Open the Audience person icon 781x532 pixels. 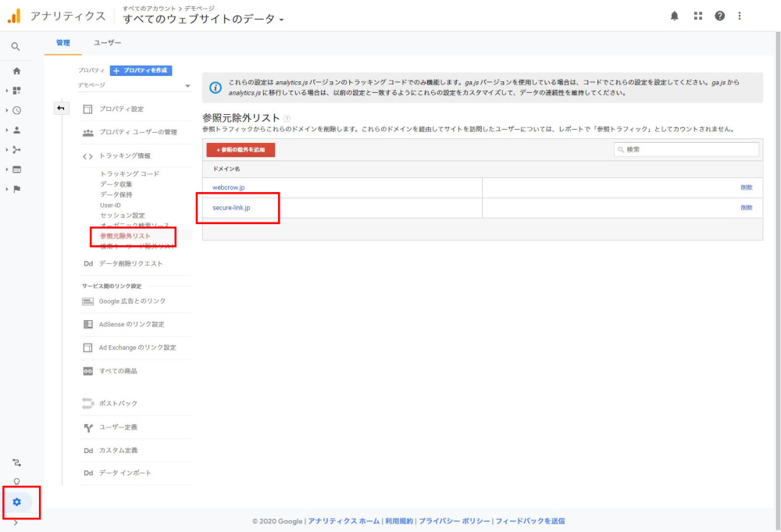[16, 130]
